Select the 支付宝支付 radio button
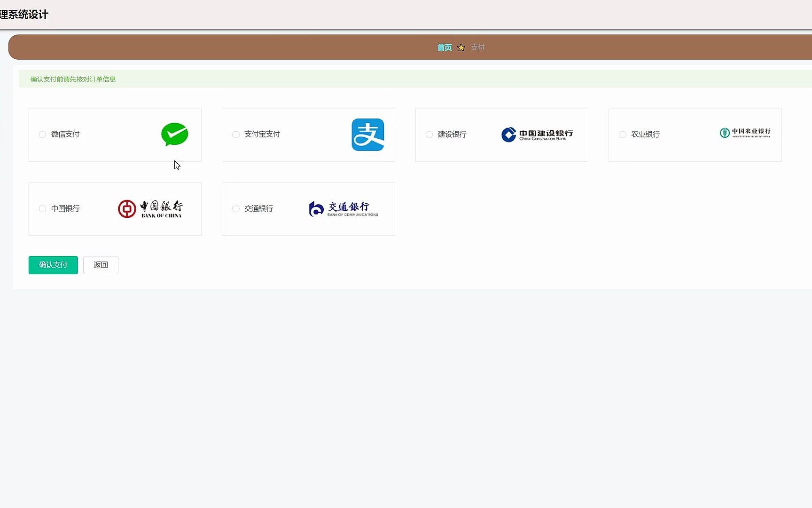The height and width of the screenshot is (508, 812). tap(235, 135)
